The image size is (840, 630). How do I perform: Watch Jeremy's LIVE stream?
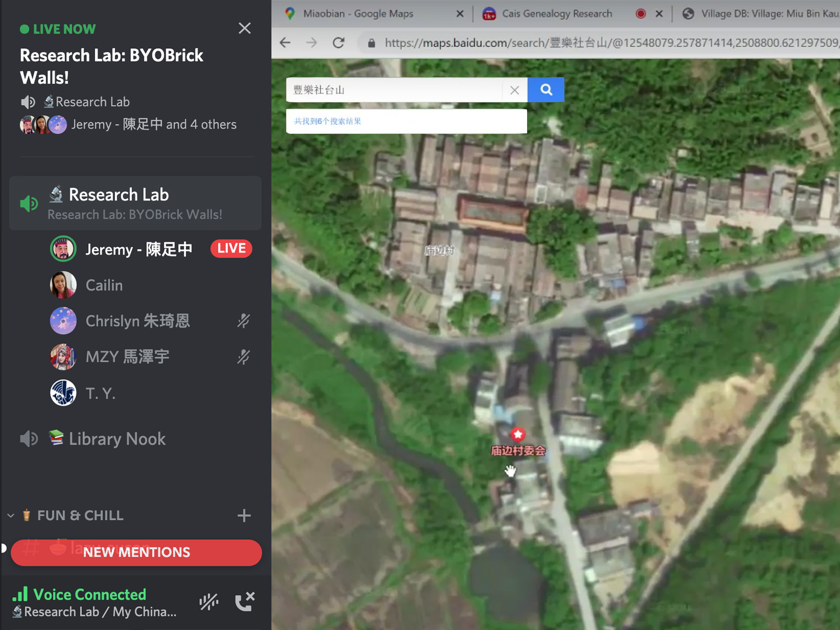tap(231, 248)
